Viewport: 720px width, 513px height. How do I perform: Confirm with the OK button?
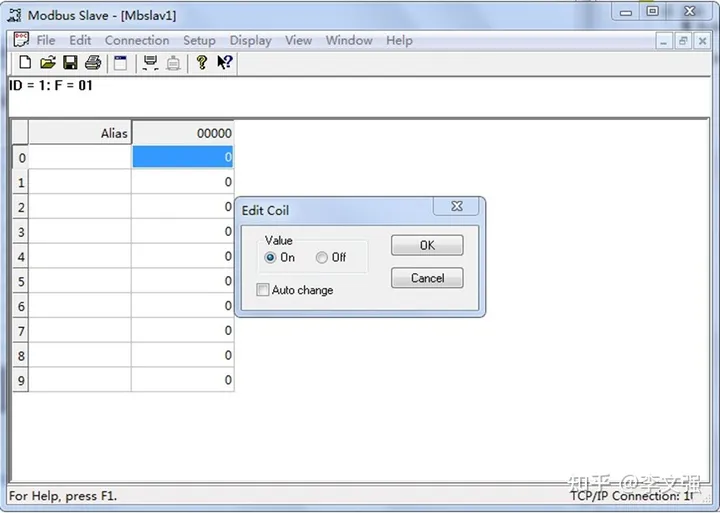[427, 245]
